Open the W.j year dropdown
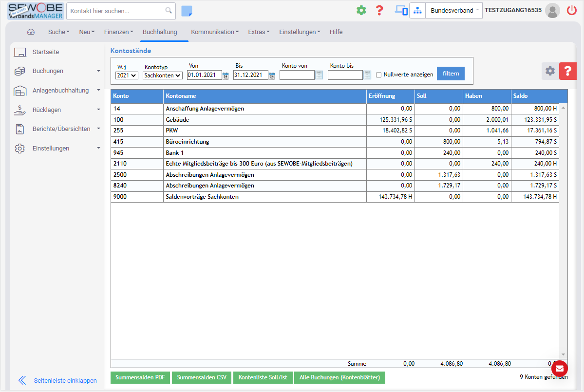 127,75
